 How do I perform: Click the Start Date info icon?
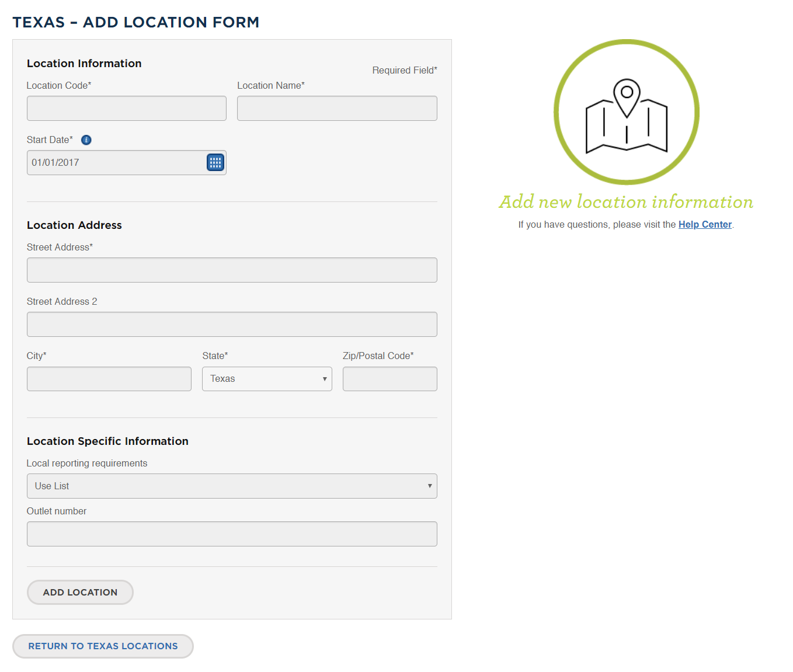pyautogui.click(x=86, y=140)
